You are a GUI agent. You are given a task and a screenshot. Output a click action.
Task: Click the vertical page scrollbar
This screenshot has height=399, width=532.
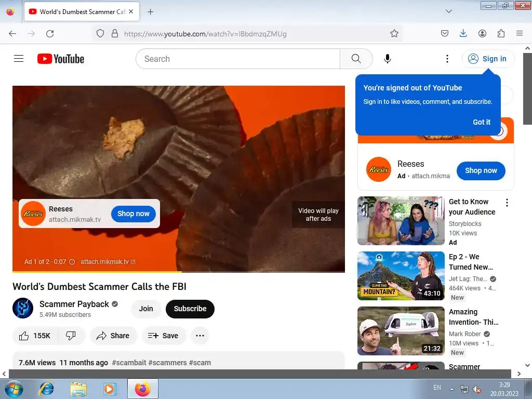click(x=527, y=88)
